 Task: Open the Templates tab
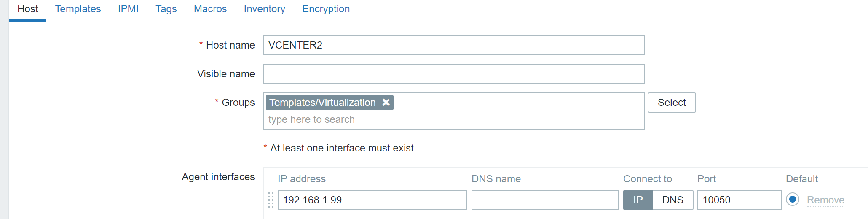[78, 9]
